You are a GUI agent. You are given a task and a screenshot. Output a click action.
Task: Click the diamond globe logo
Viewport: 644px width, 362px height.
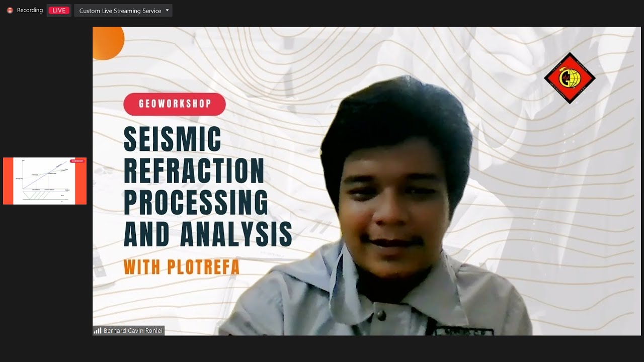570,78
